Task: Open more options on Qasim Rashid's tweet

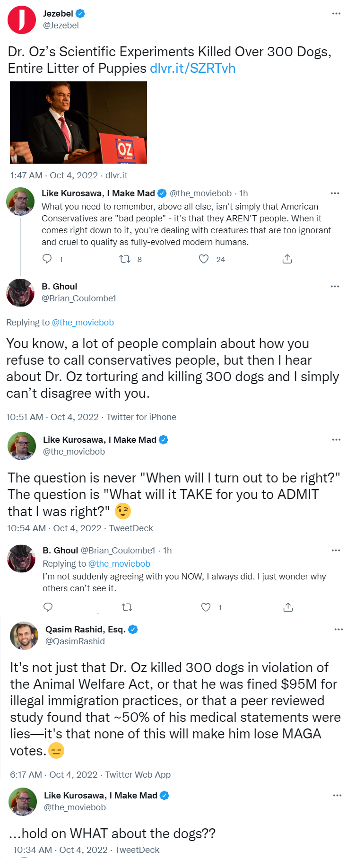Action: click(x=338, y=629)
